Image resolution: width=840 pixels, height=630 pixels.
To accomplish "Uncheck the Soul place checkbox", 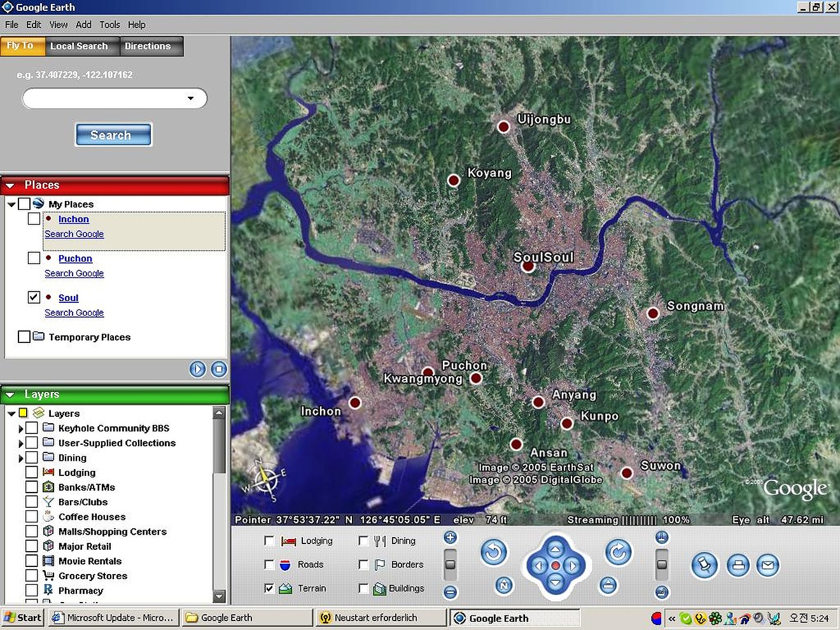I will pyautogui.click(x=34, y=297).
